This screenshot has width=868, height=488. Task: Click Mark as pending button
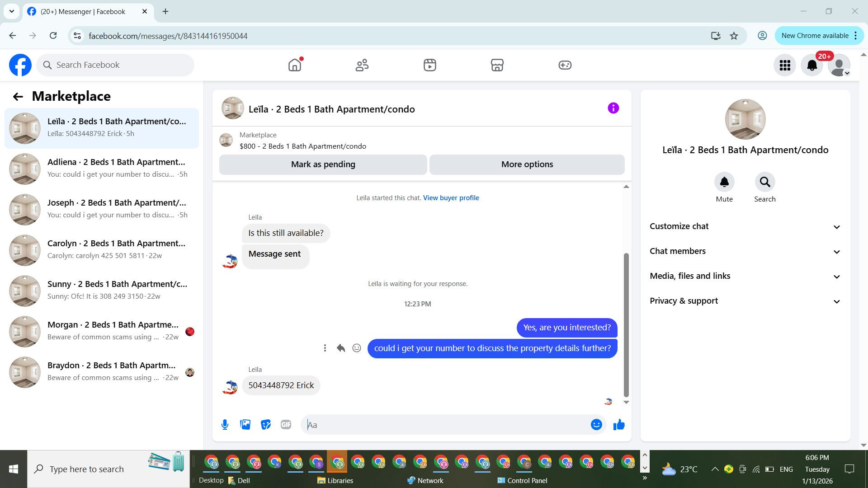(323, 164)
